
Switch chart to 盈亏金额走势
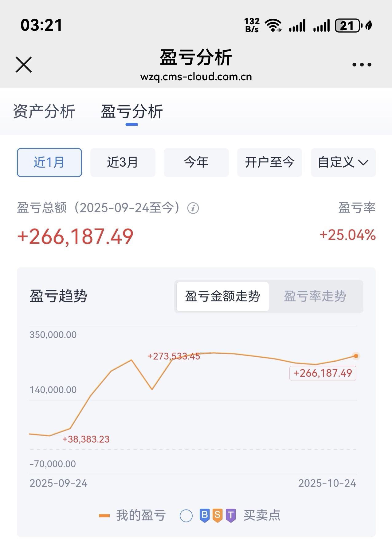click(223, 296)
